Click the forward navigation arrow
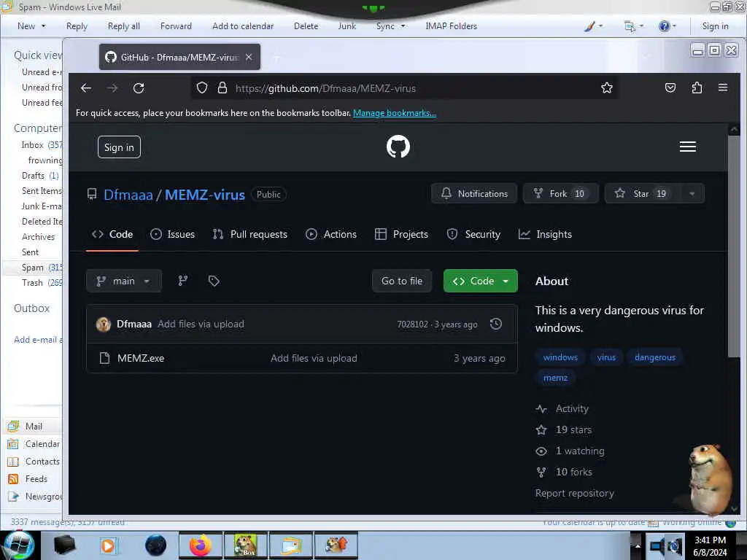 pos(112,88)
